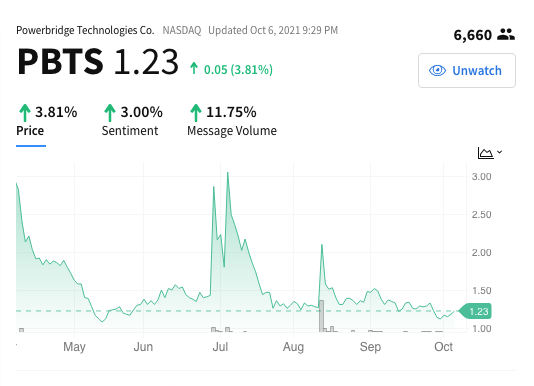Click the Jul label on the time axis
The width and height of the screenshot is (534, 386).
click(x=220, y=346)
